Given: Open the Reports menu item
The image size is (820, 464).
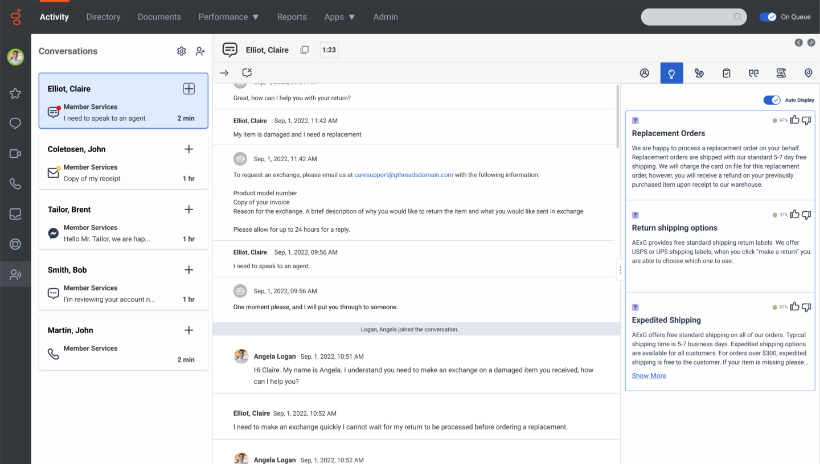Looking at the screenshot, I should [292, 17].
